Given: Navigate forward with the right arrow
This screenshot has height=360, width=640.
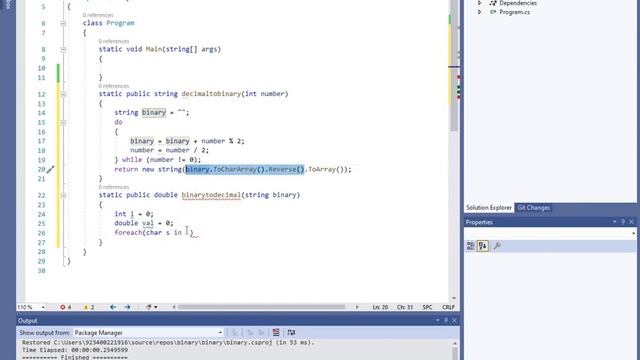Looking at the screenshot, I should pos(127,307).
